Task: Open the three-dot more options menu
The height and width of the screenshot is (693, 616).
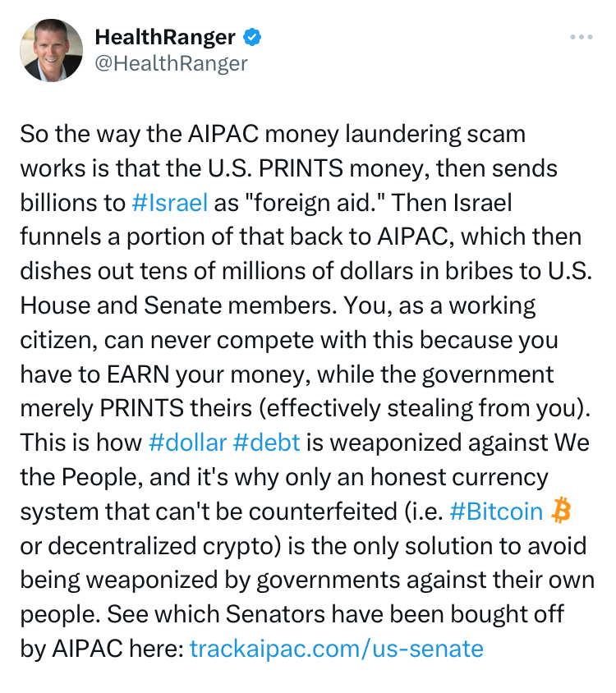Action: pyautogui.click(x=581, y=38)
